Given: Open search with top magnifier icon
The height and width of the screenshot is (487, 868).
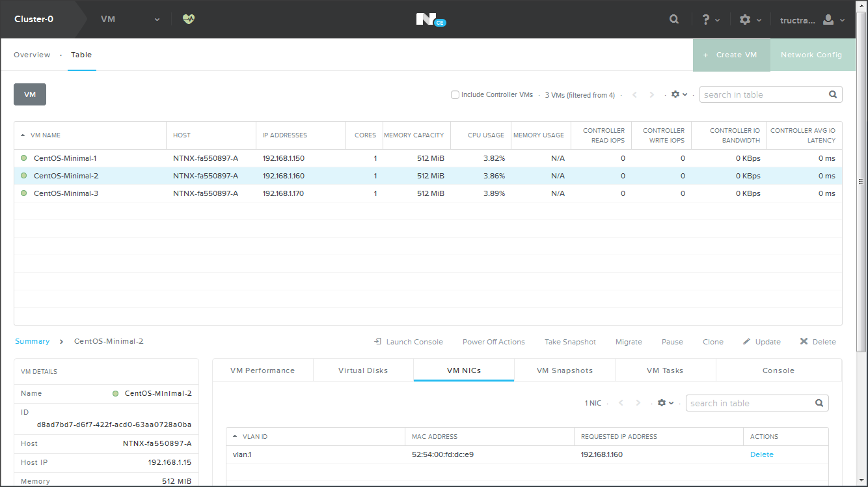Looking at the screenshot, I should coord(674,20).
